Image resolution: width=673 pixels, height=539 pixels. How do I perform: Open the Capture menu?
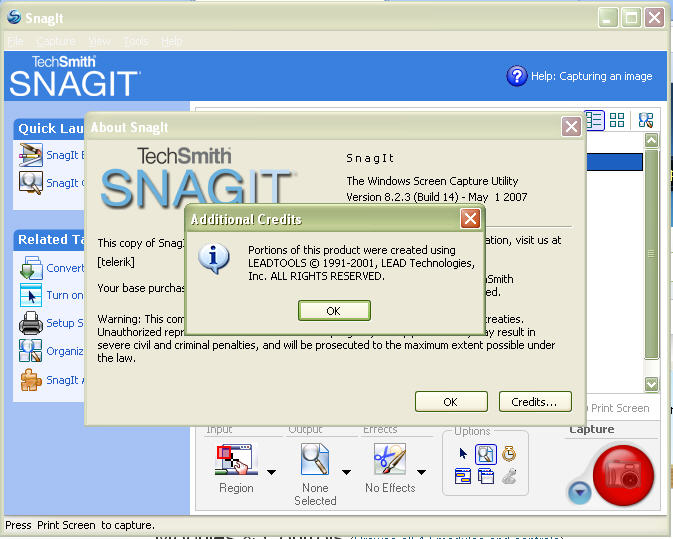56,42
